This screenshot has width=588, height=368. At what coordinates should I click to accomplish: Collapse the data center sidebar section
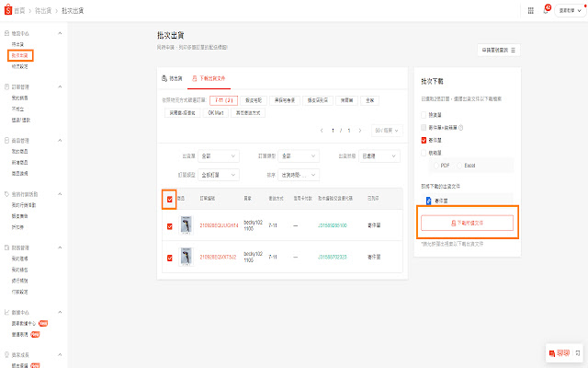60,312
